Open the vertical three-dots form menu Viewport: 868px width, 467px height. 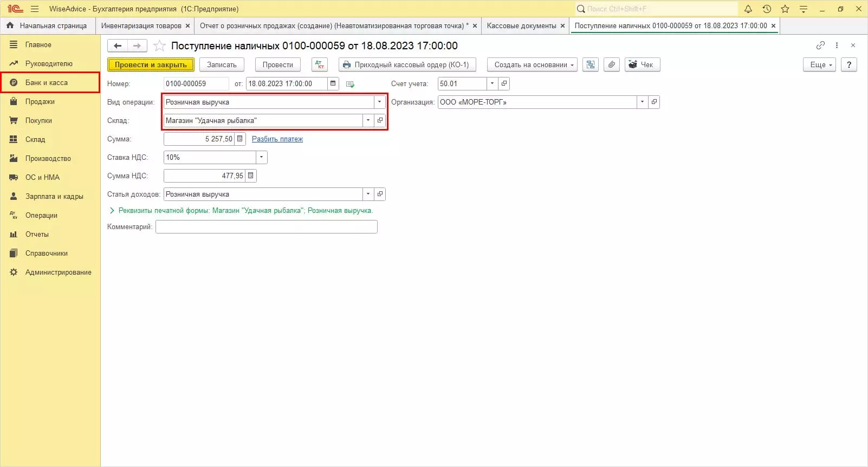(x=837, y=46)
